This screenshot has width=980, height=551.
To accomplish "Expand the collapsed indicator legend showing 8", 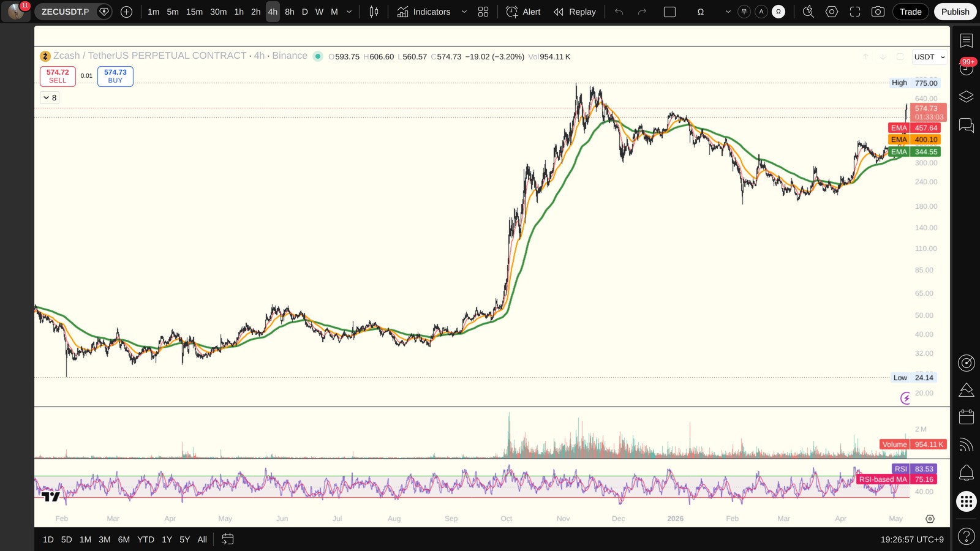I will [x=50, y=97].
